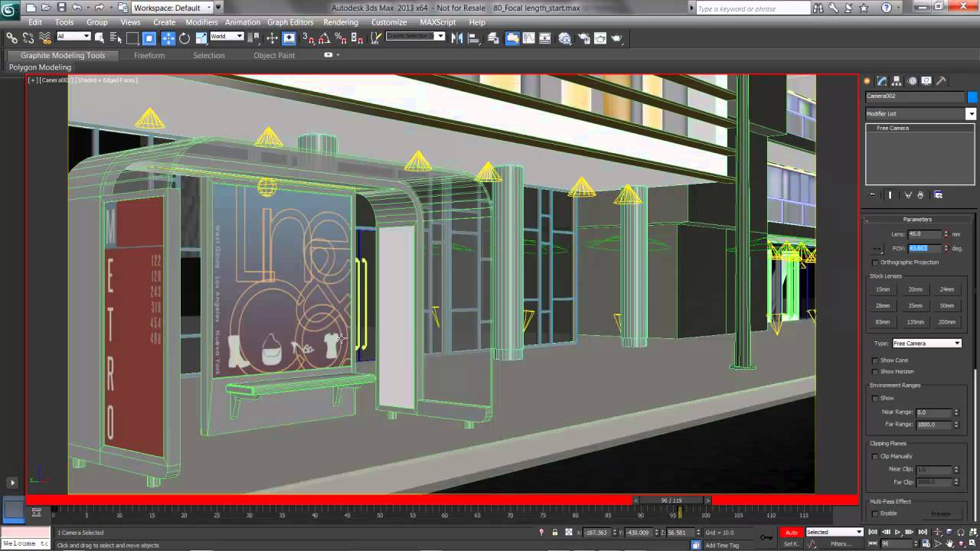
Task: Toggle 3D Snaps tool
Action: click(x=308, y=37)
